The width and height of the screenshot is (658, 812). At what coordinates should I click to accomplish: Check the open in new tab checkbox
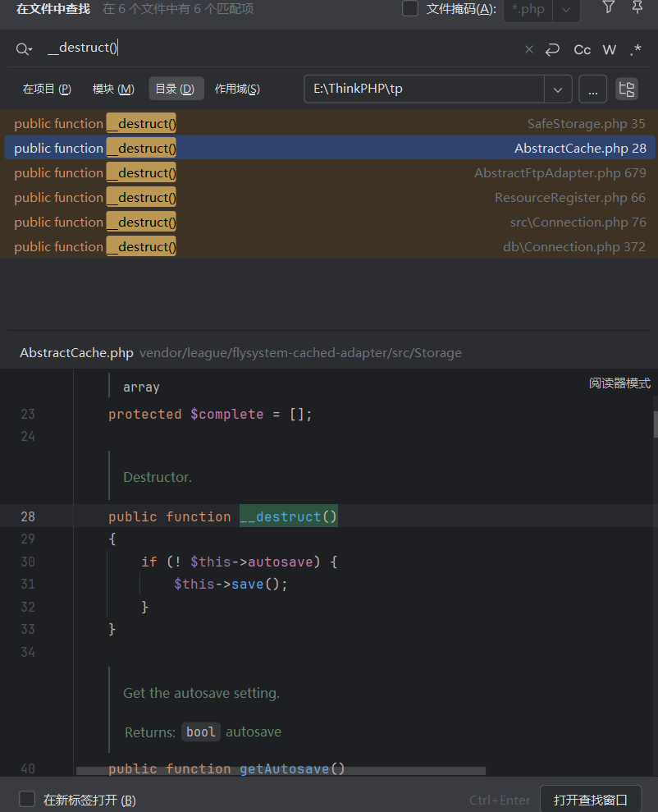pyautogui.click(x=27, y=800)
